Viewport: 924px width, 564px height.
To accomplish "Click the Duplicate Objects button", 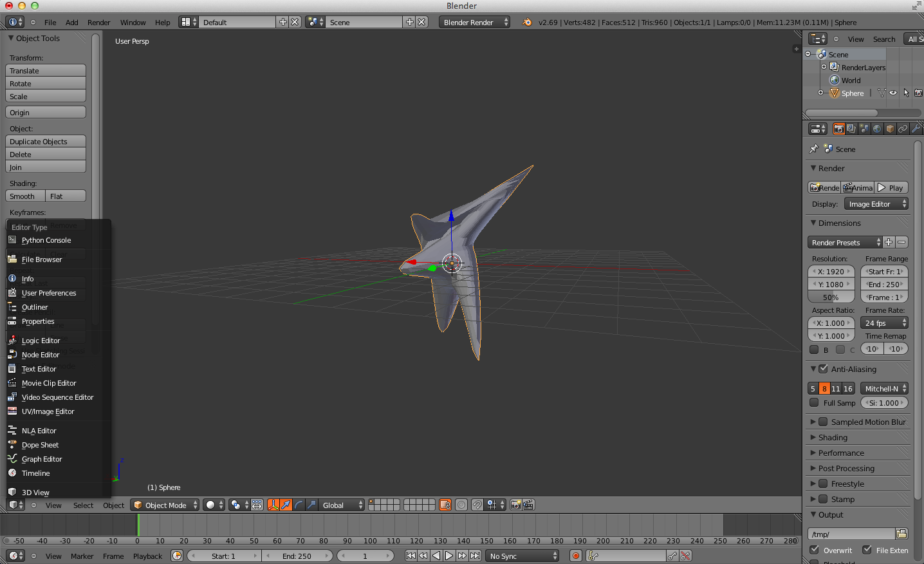I will click(x=46, y=142).
